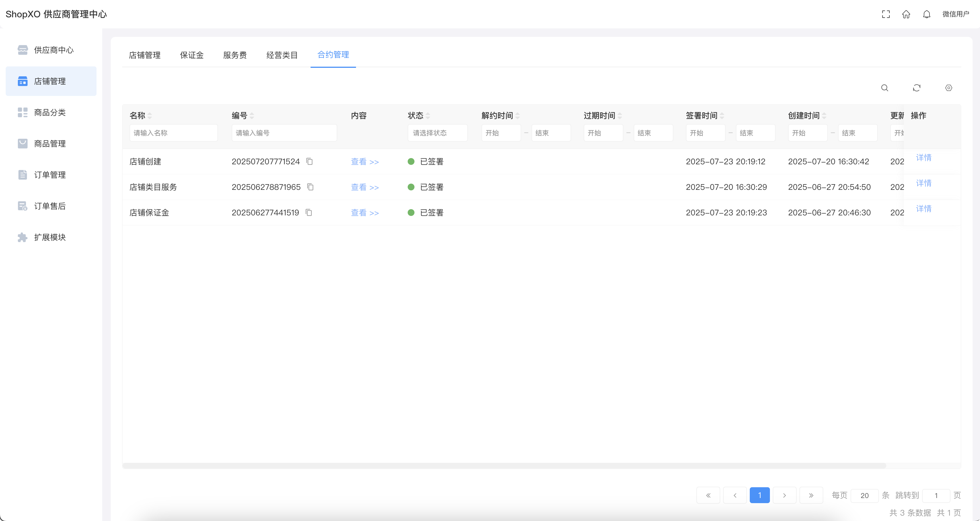Open the 请选择状态 status dropdown
This screenshot has width=980, height=521.
point(437,133)
